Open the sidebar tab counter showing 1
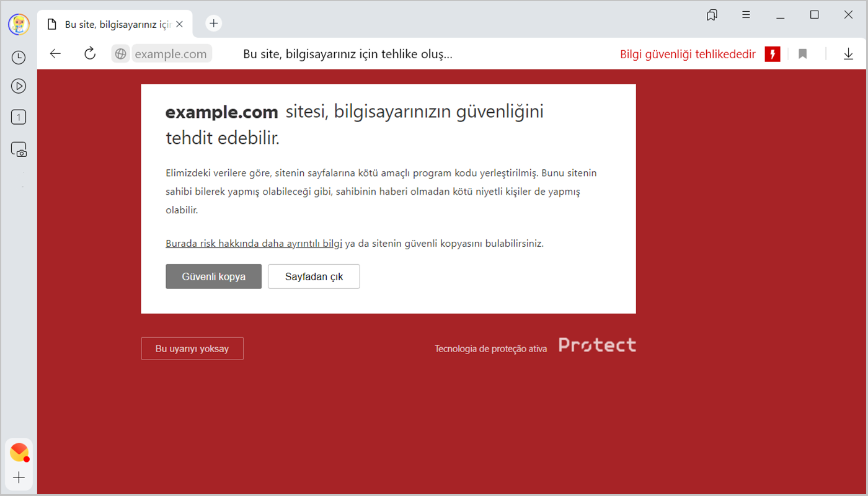 coord(19,117)
